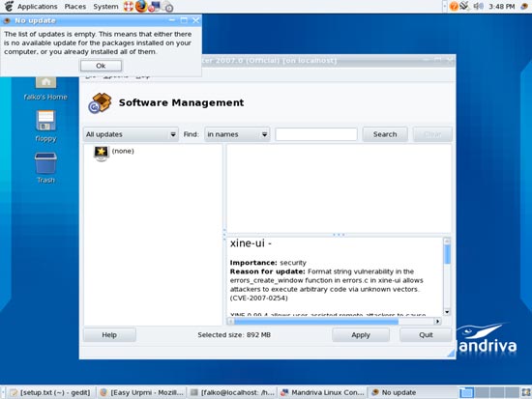Click the greyed Clear button
The image size is (532, 399).
(x=432, y=134)
